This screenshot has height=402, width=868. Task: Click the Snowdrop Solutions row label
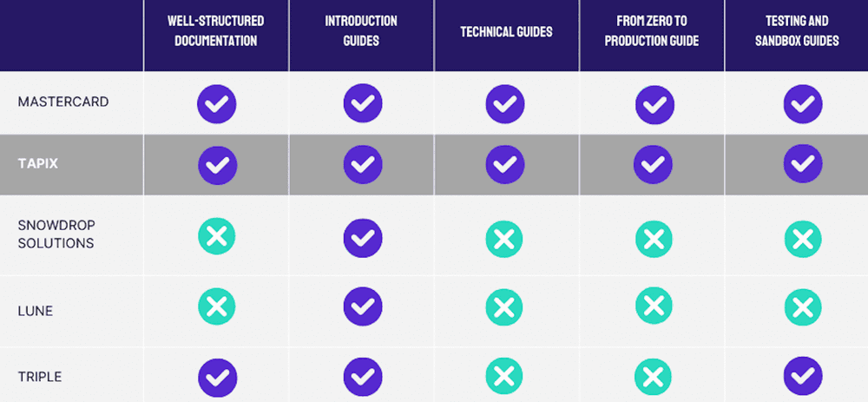click(56, 234)
